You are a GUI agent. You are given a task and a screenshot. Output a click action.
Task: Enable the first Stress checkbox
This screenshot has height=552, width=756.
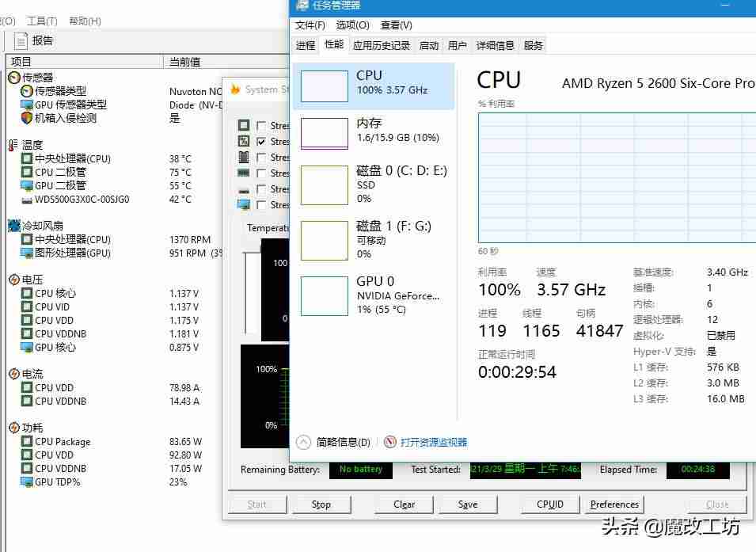(x=261, y=126)
